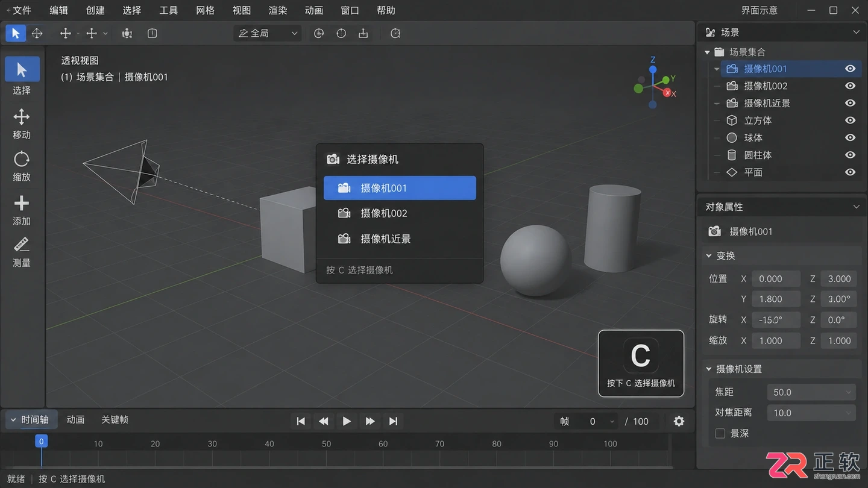The height and width of the screenshot is (488, 868).
Task: Open the 网格 menu
Action: 205,10
